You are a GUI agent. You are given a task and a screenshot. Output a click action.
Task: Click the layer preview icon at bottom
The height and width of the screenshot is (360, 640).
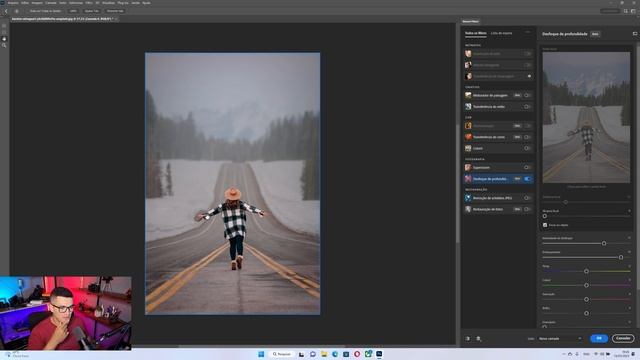pyautogui.click(x=479, y=338)
